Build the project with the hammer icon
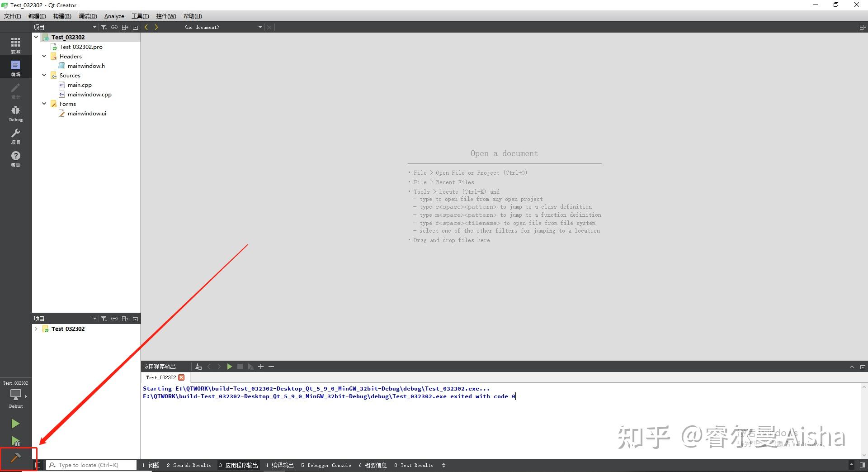This screenshot has height=472, width=868. [x=15, y=458]
